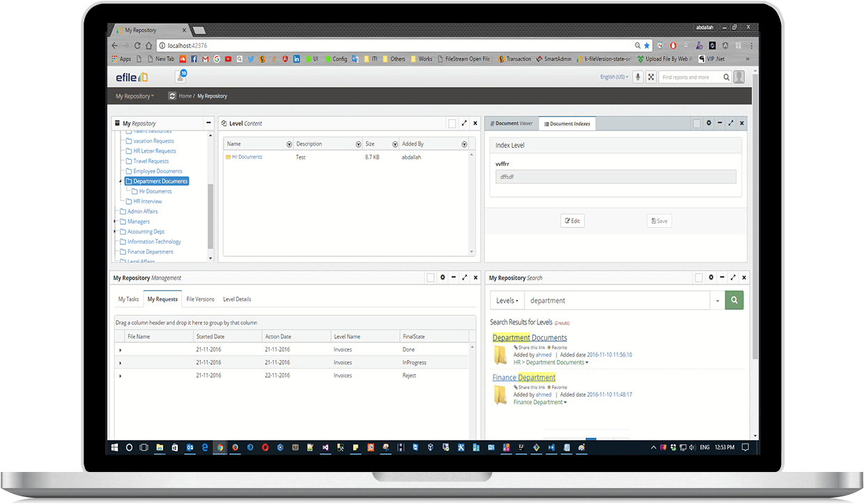This screenshot has width=864, height=504.
Task: Open English (US) language dropdown
Action: (x=614, y=77)
